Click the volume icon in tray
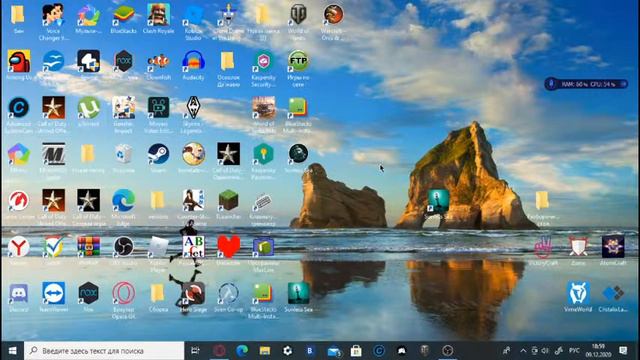 [545, 351]
